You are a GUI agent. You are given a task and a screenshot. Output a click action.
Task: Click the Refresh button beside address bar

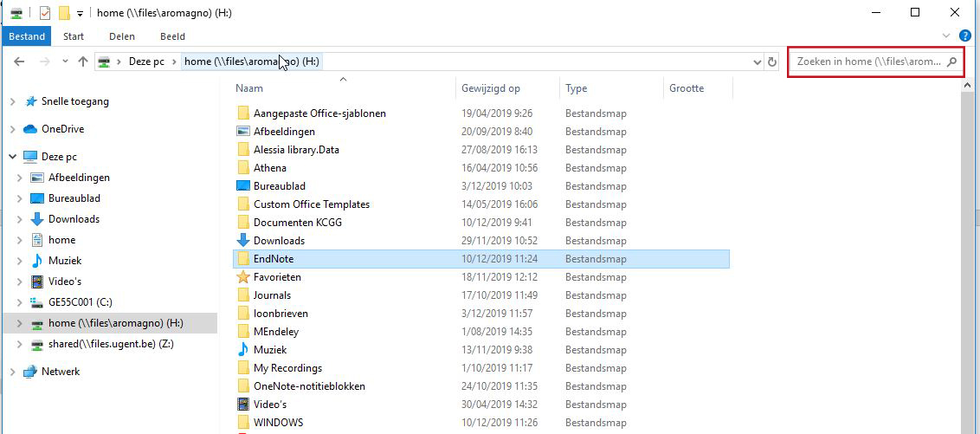point(772,62)
